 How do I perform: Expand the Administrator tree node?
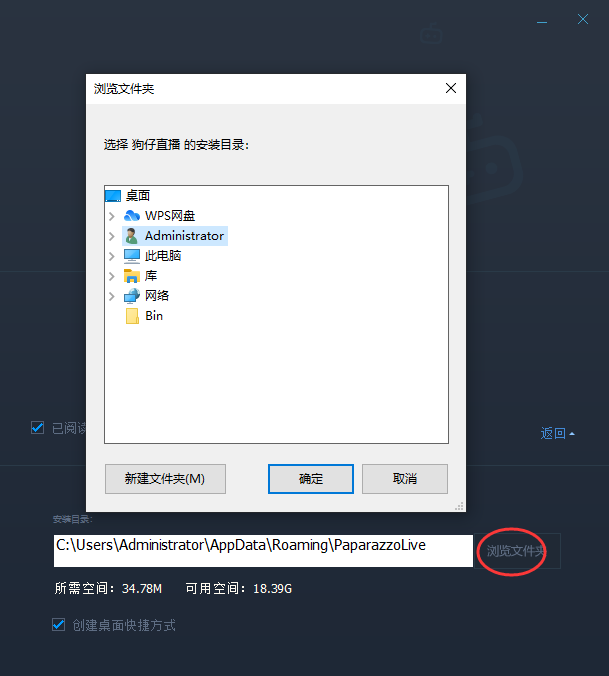pyautogui.click(x=112, y=236)
